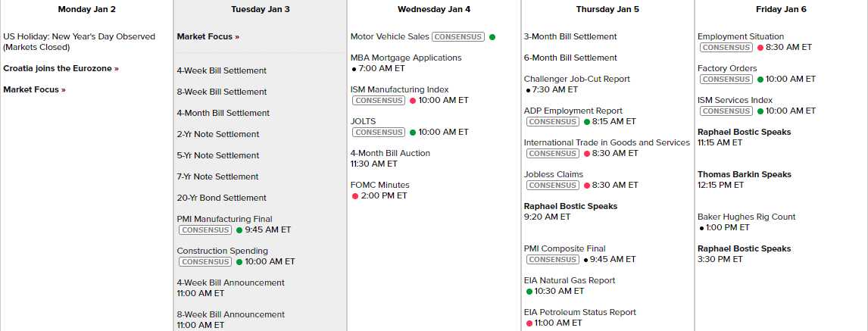Click the green dot for ADP Employment Report
This screenshot has height=331, width=868.
tap(586, 121)
